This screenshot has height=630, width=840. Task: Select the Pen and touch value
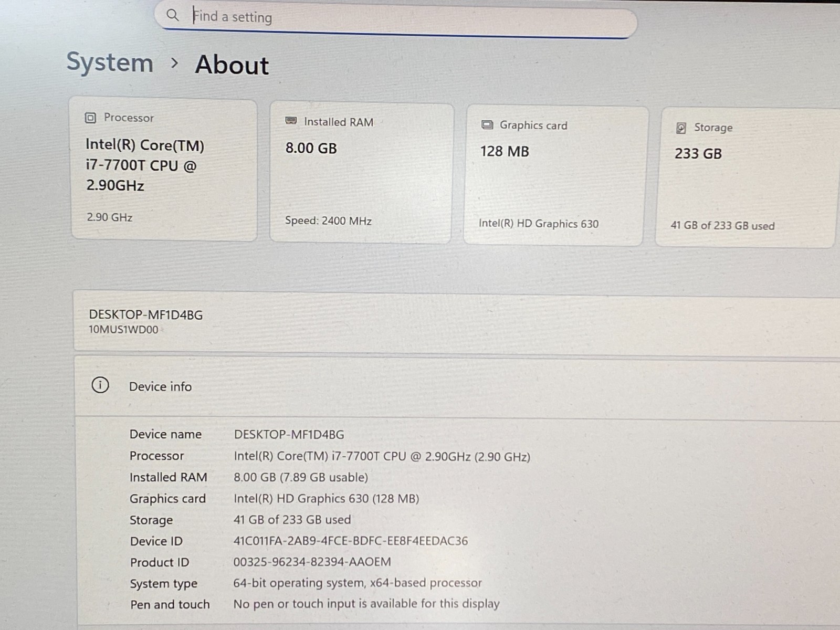(x=366, y=604)
